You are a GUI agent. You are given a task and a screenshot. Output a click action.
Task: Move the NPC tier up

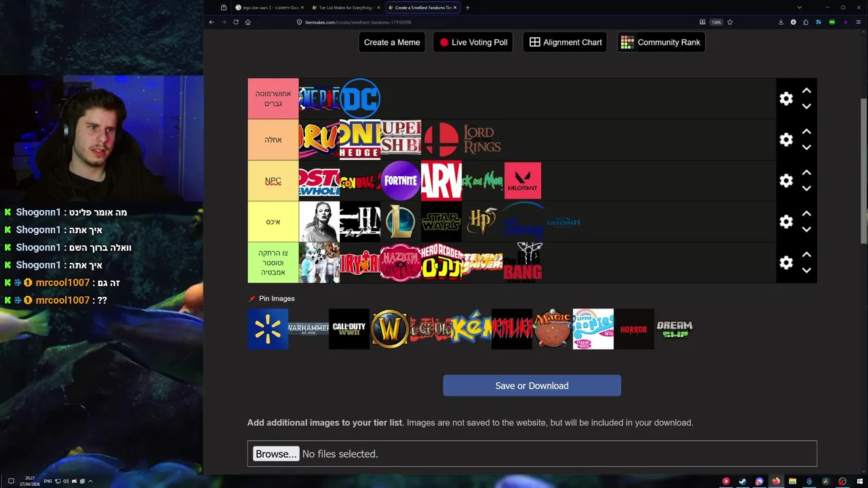(x=806, y=173)
